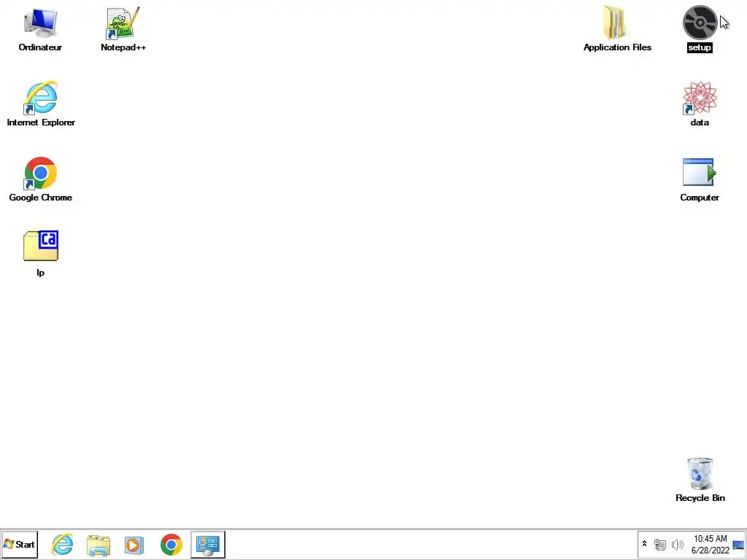Select the Google Chrome desktop shortcut
747x560 pixels.
click(x=41, y=174)
